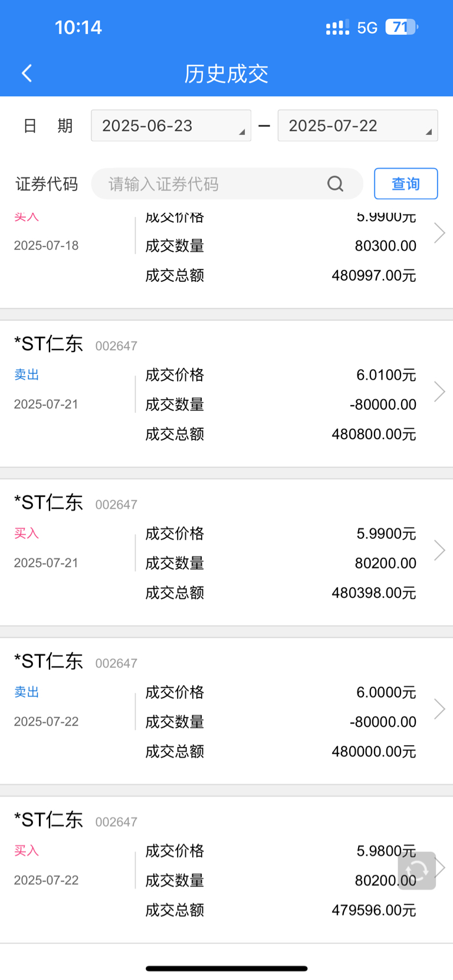This screenshot has height=980, width=453.
Task: Expand details of the 2025-07-18 buy trade
Action: point(439,233)
